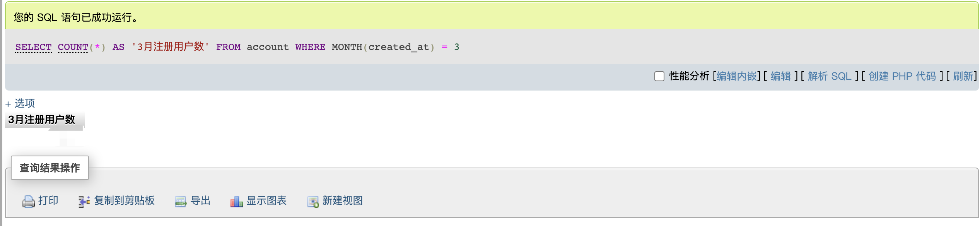Click the 显示图表 display chart link
The image size is (980, 226).
tap(266, 200)
